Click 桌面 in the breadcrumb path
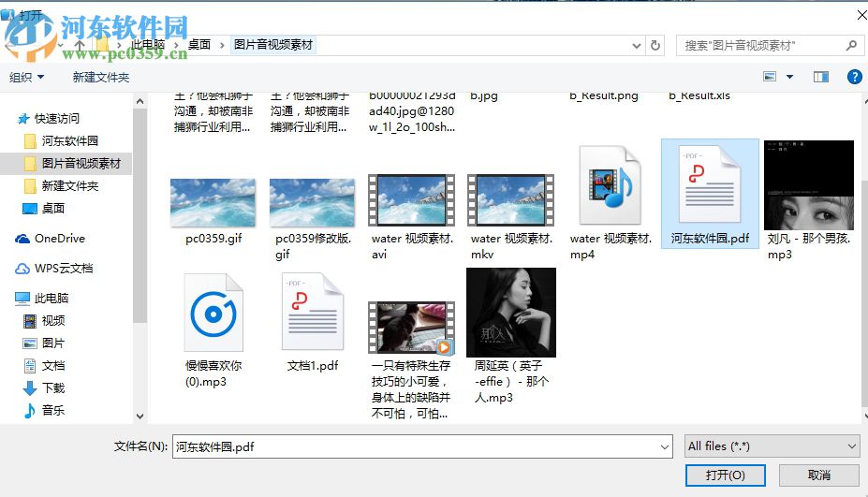Image resolution: width=868 pixels, height=497 pixels. click(199, 45)
